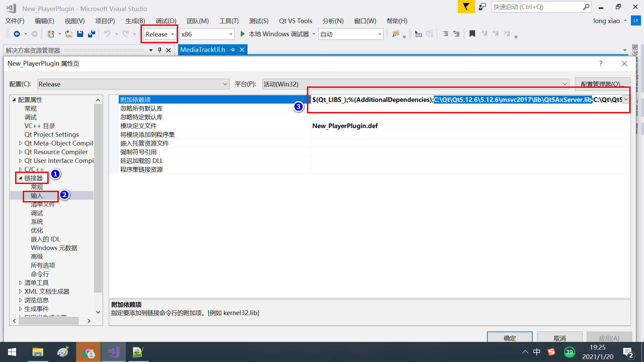
Task: Open the Qt VS Tools menu
Action: pos(295,21)
